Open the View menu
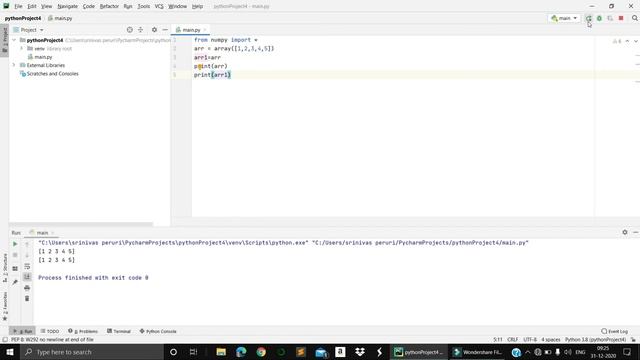Viewport: 640px width, 360px height. click(x=47, y=6)
